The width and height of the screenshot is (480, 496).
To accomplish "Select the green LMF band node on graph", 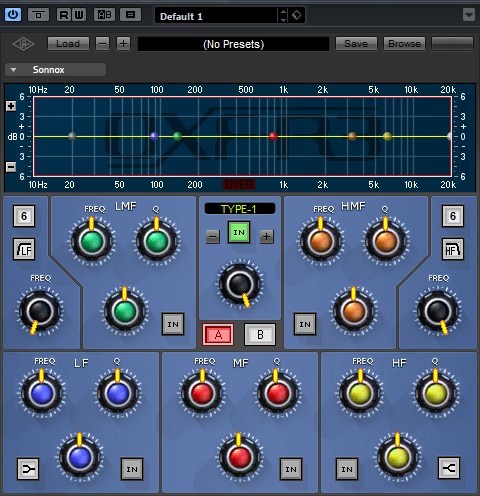I will (x=177, y=136).
